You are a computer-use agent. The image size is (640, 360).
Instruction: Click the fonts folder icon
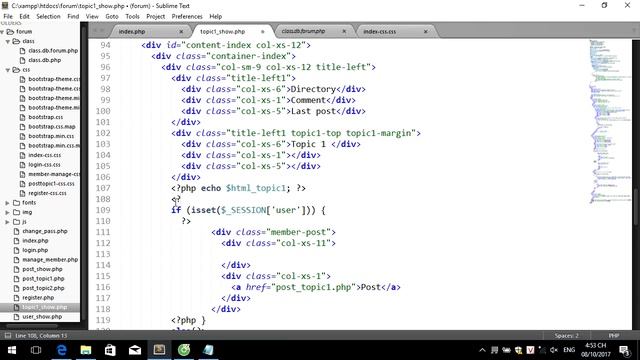coord(17,203)
